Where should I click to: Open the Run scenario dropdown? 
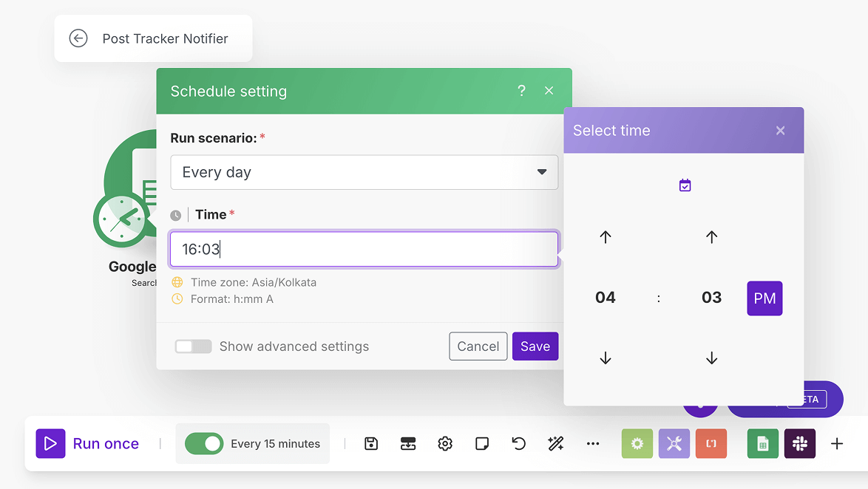[x=365, y=172]
